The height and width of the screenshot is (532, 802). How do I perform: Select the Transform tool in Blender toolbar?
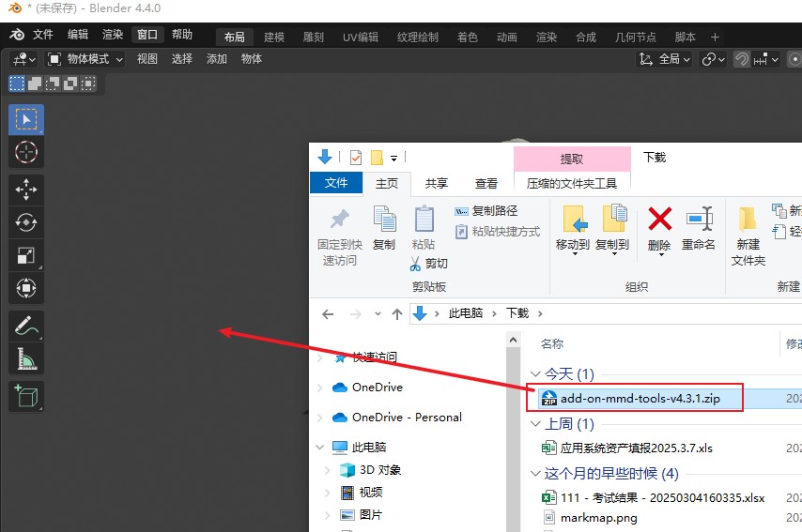pyautogui.click(x=26, y=288)
